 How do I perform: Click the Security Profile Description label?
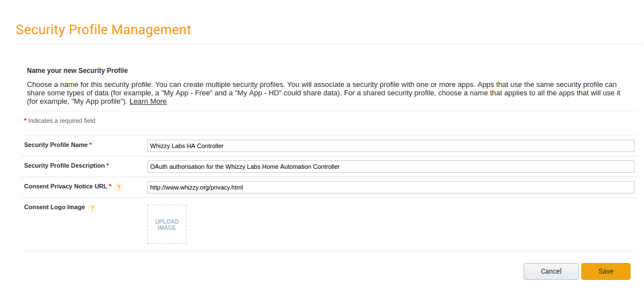[64, 165]
